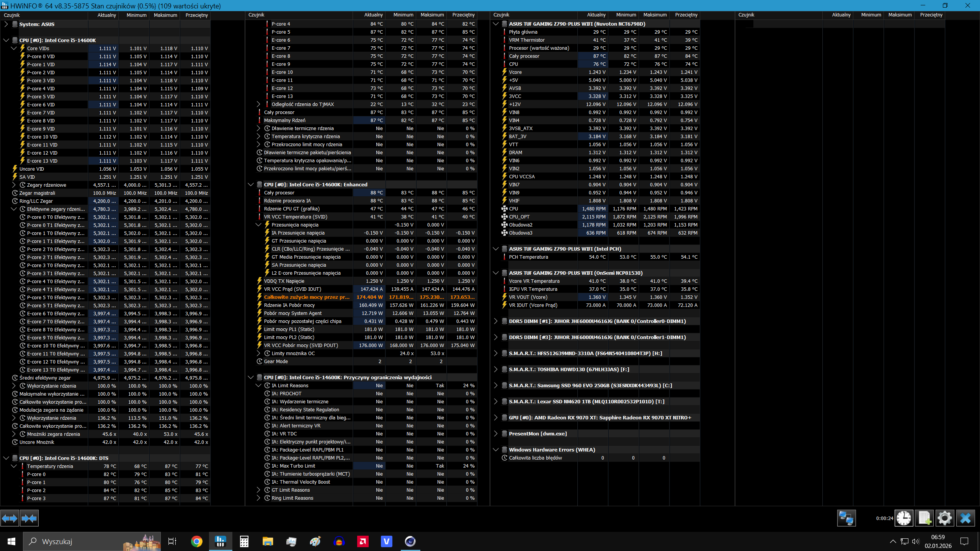Collapse the Windows Hardware Errors (WHEA) section
The width and height of the screenshot is (980, 551).
click(x=496, y=450)
